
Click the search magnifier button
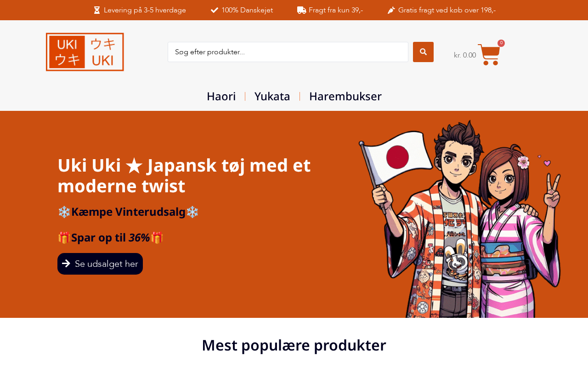(423, 52)
